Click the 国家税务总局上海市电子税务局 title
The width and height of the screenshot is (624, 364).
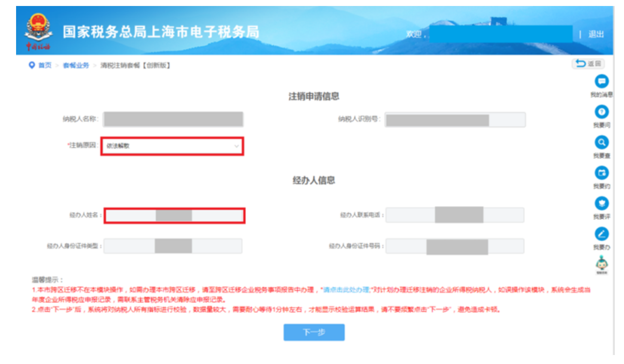click(x=161, y=32)
